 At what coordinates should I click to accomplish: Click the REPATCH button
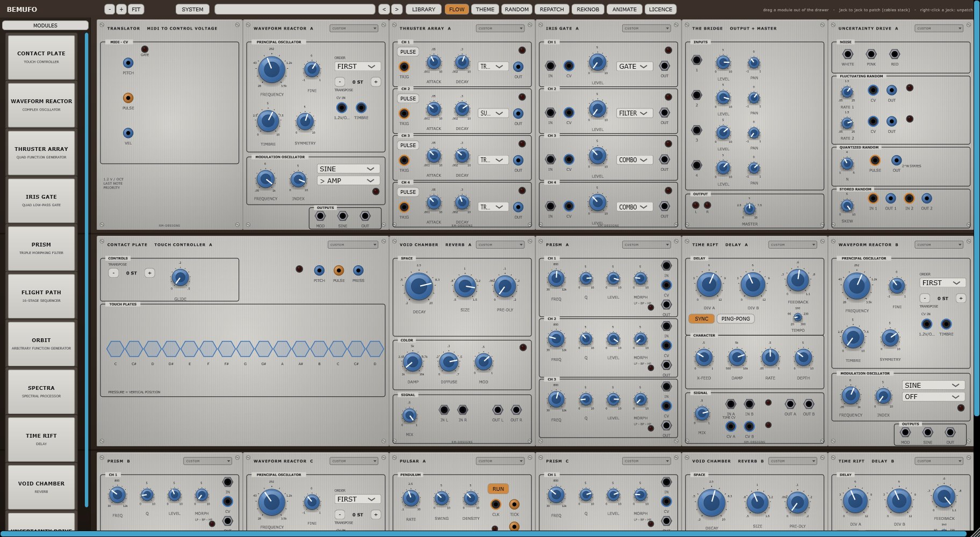click(552, 9)
